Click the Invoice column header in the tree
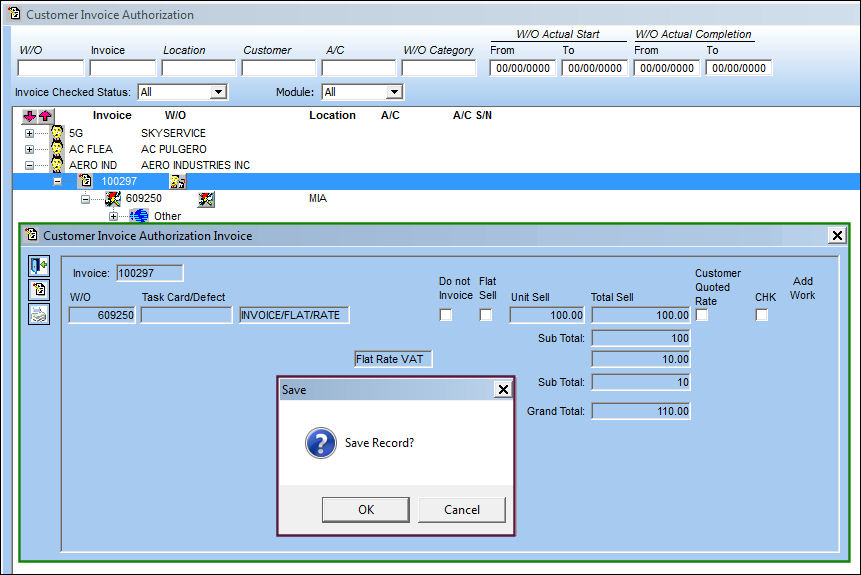The image size is (861, 575). click(x=112, y=115)
